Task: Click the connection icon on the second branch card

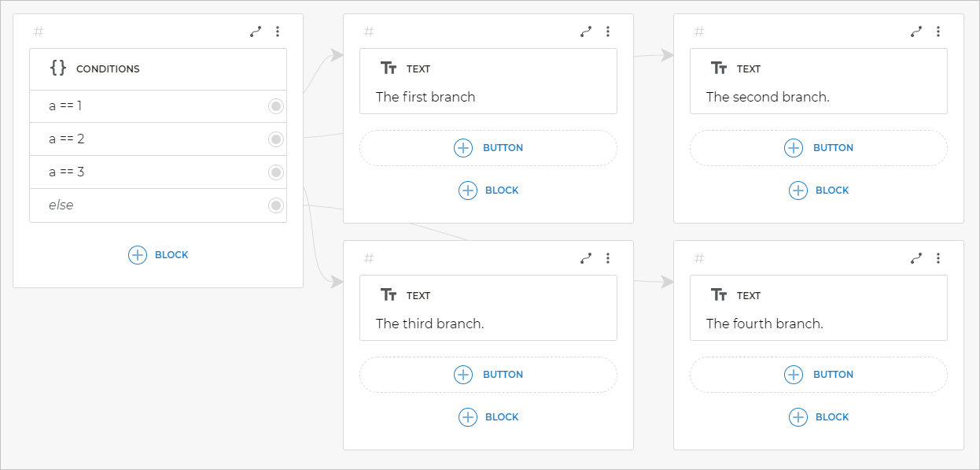Action: click(x=916, y=31)
